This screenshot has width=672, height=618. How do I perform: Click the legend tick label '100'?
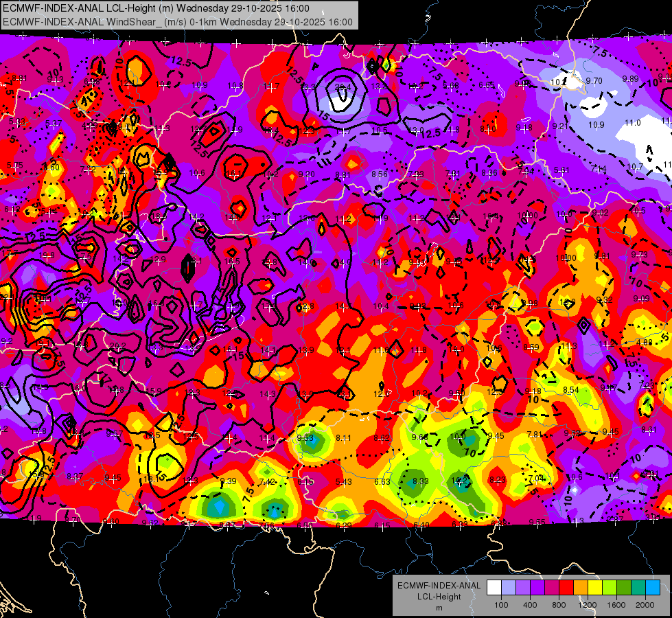[501, 605]
